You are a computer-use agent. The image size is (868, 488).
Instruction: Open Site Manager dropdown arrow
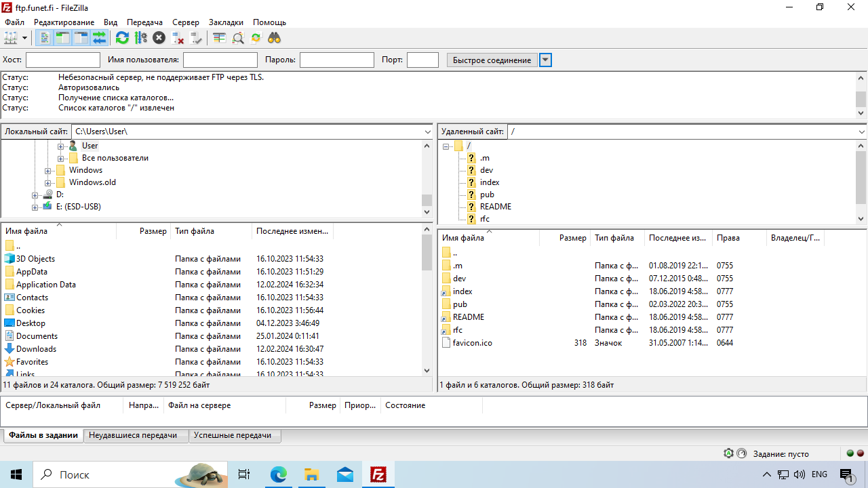(x=25, y=38)
